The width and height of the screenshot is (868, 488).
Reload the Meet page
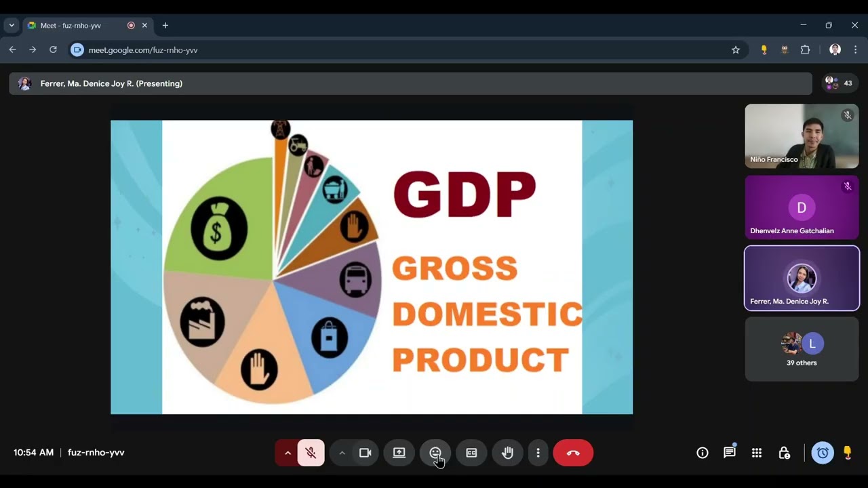coord(53,49)
